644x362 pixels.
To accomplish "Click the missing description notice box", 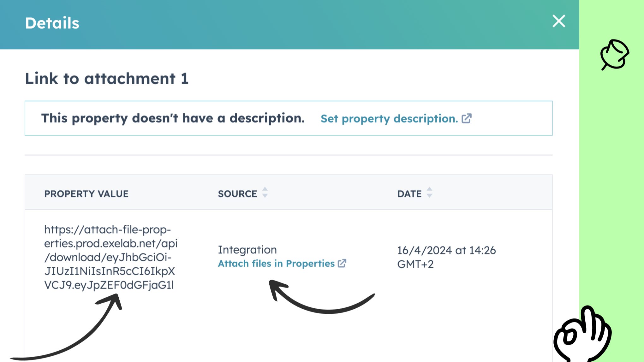I will click(173, 118).
